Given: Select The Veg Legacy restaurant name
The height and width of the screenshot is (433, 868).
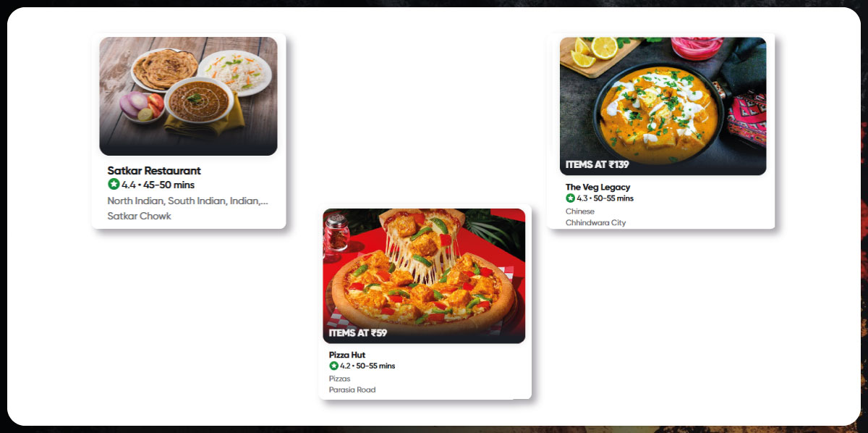Looking at the screenshot, I should [597, 187].
